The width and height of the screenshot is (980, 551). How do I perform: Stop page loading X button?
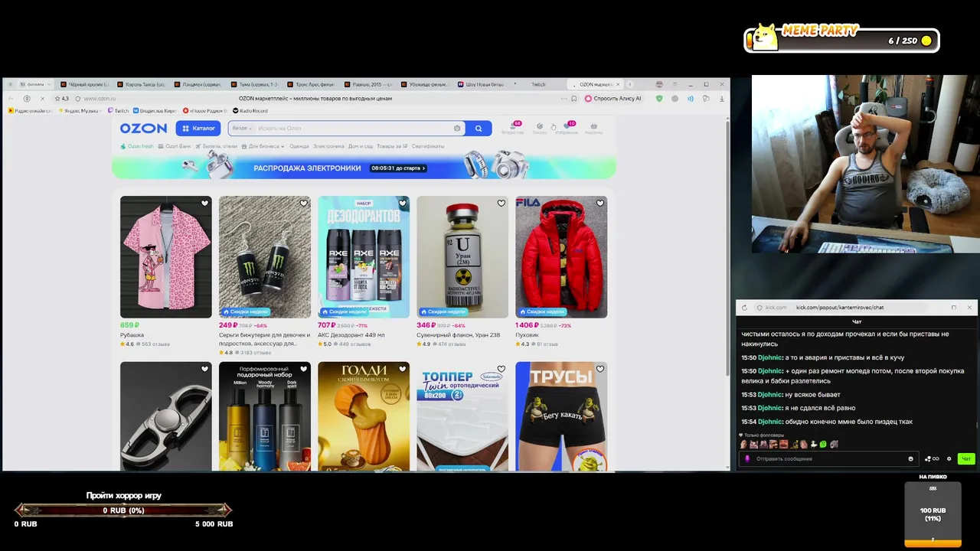41,99
